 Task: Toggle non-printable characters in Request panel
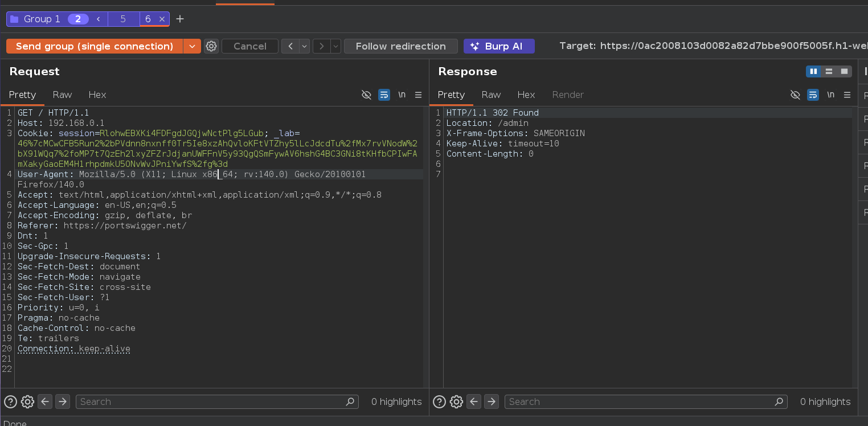[x=402, y=95]
